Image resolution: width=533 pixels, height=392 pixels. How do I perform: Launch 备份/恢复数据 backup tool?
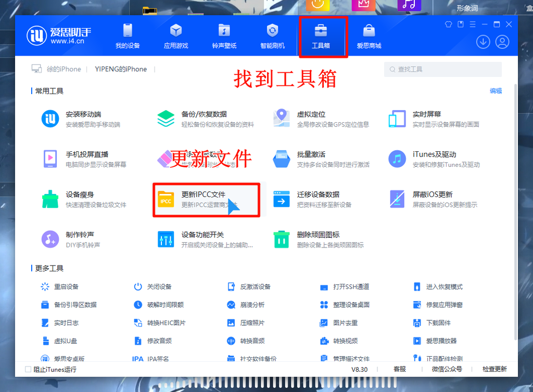coord(205,119)
